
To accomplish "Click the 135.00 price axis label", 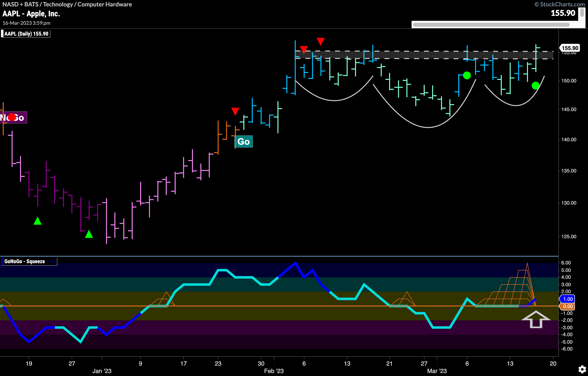I will [569, 171].
